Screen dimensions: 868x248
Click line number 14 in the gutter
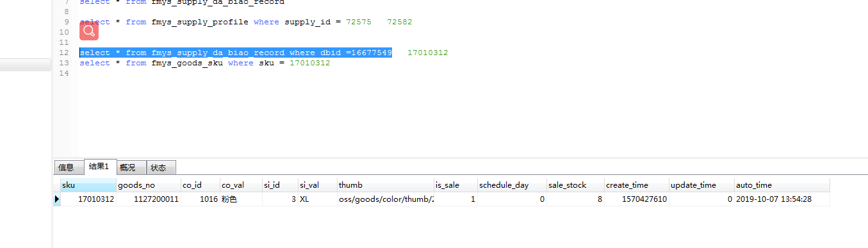click(63, 73)
